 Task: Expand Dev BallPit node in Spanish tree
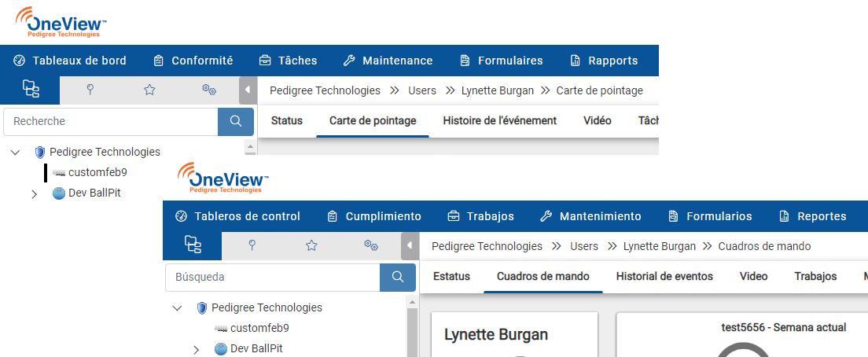pos(196,350)
